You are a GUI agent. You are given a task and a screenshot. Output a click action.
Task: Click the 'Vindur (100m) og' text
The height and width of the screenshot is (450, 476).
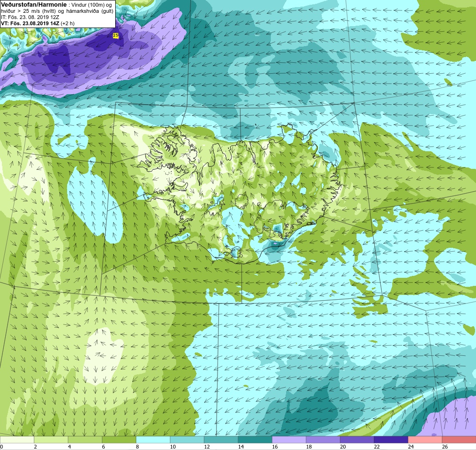[91, 5]
